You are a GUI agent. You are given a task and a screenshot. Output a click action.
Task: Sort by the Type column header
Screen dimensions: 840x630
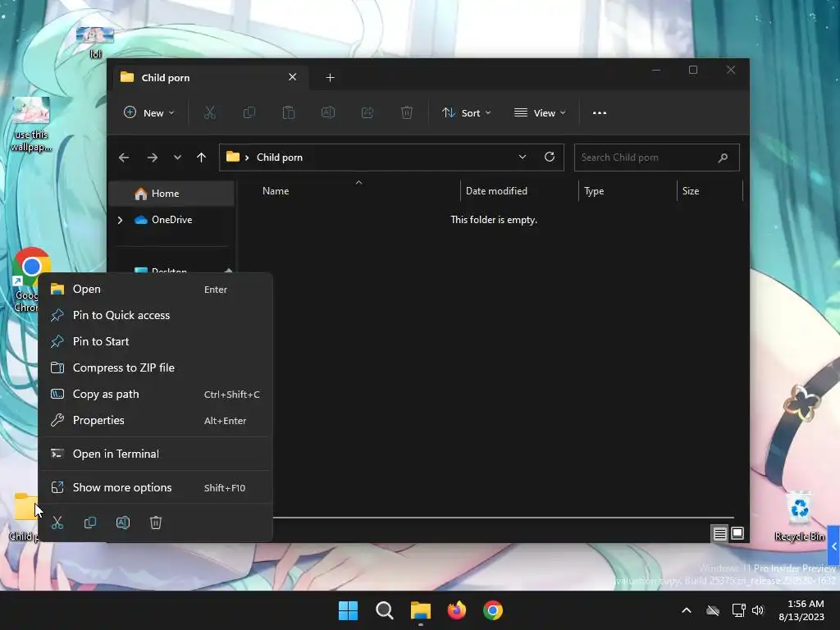(628, 190)
